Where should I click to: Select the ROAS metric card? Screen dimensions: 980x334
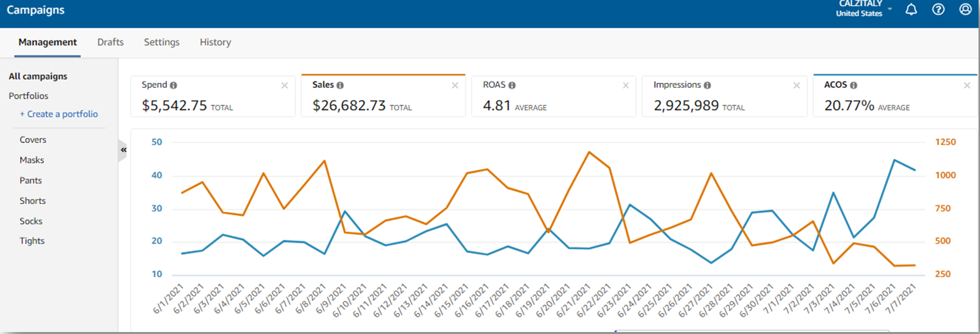coord(554,96)
